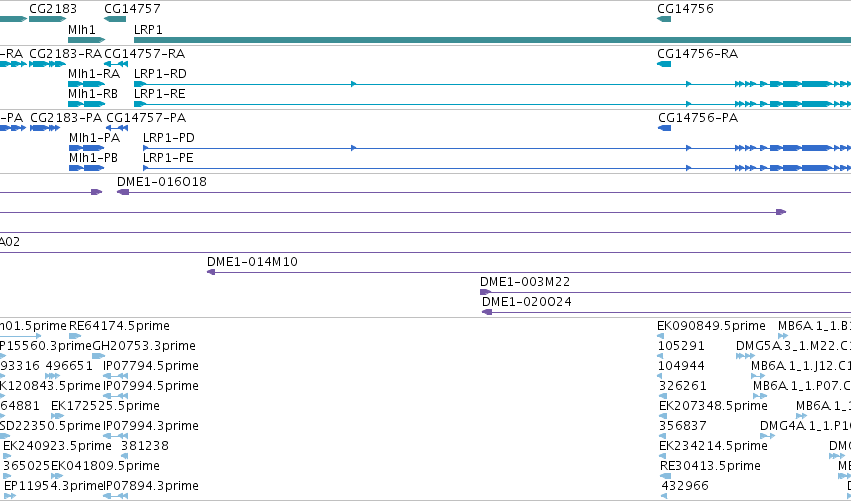The width and height of the screenshot is (851, 501).
Task: Select the CG2183 gene feature
Action: tap(47, 19)
